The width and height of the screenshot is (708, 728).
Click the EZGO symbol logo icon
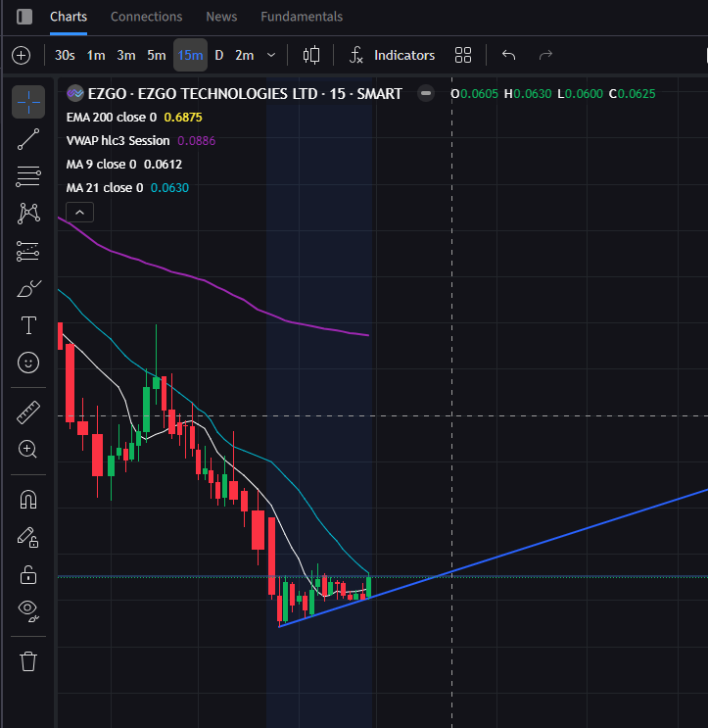[x=75, y=94]
